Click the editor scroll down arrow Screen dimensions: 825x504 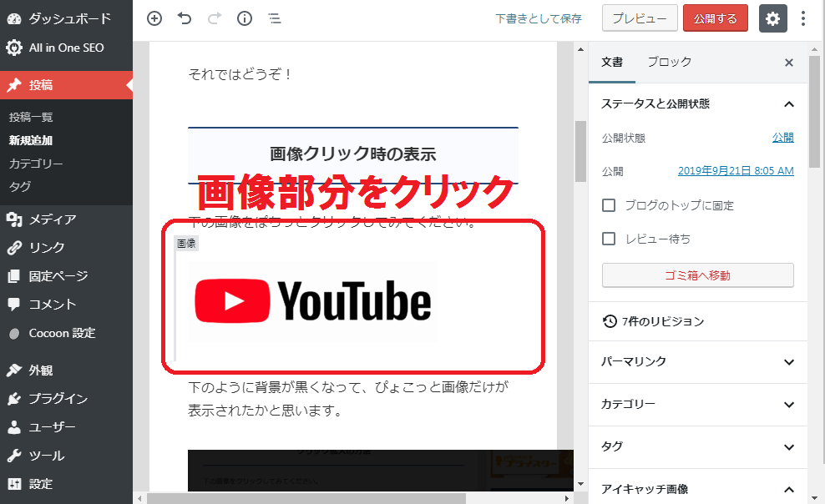coord(580,484)
